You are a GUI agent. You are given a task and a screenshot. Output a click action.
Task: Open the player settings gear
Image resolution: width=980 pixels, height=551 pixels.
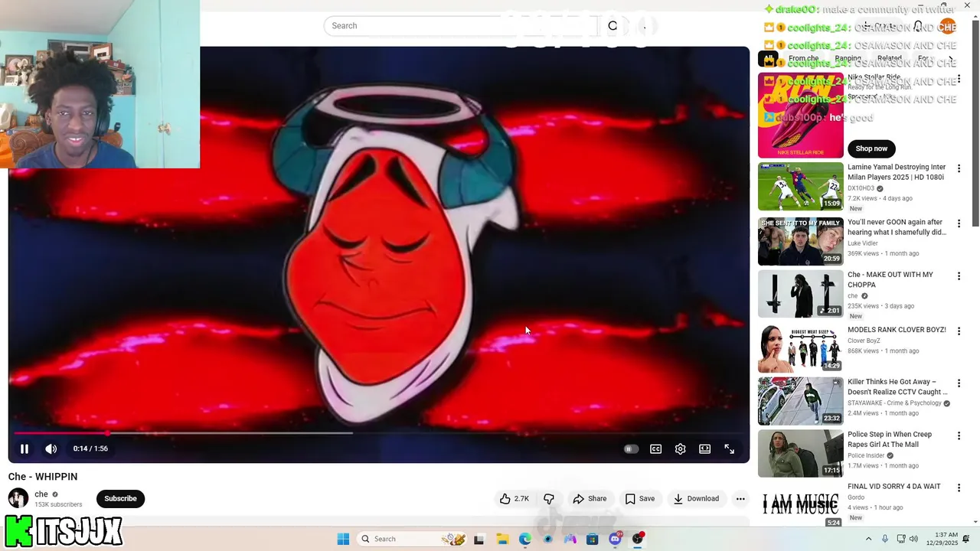click(x=680, y=449)
